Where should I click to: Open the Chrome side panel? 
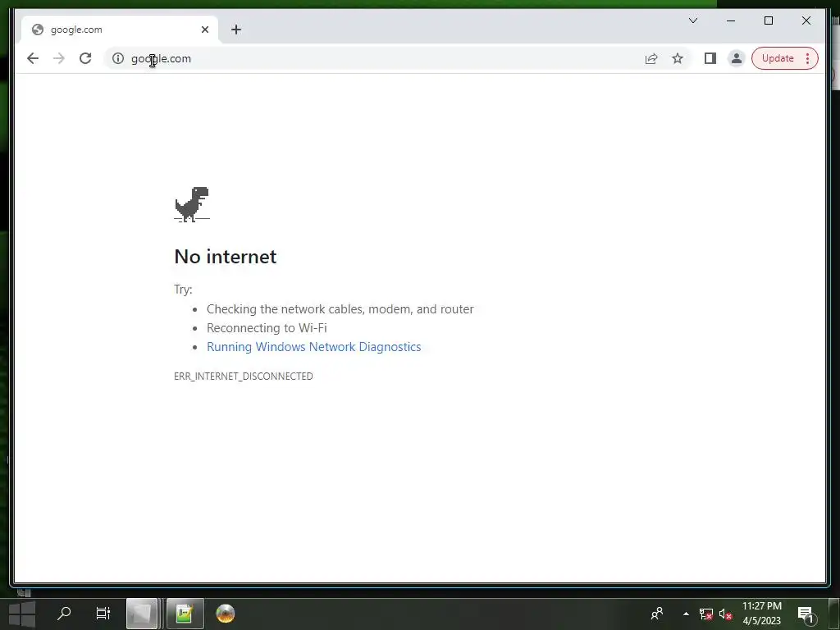coord(710,58)
